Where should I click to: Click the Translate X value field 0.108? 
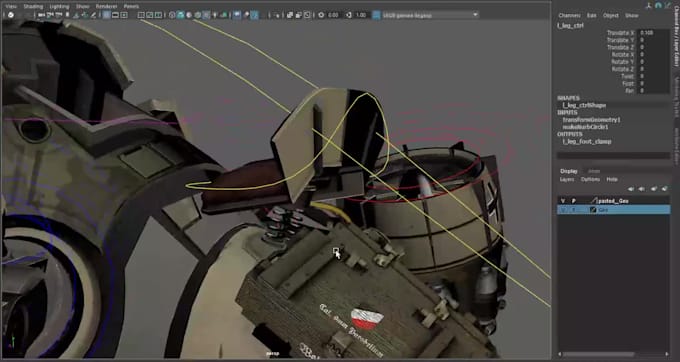pyautogui.click(x=654, y=33)
